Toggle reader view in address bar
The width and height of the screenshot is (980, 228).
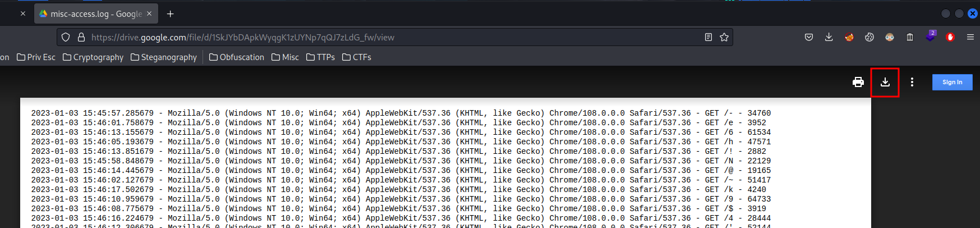pyautogui.click(x=708, y=37)
